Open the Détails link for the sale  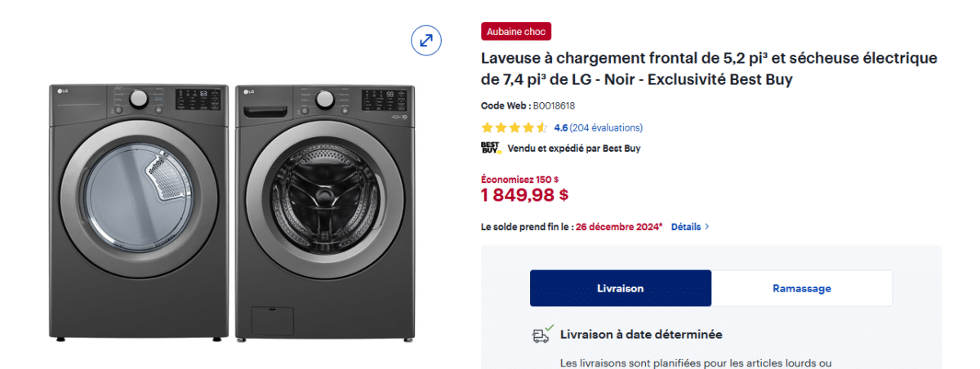point(686,227)
